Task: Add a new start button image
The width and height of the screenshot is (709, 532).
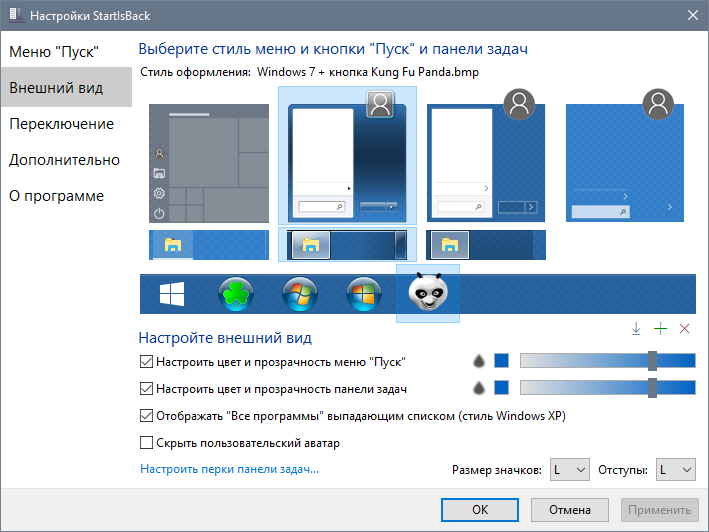Action: tap(660, 329)
